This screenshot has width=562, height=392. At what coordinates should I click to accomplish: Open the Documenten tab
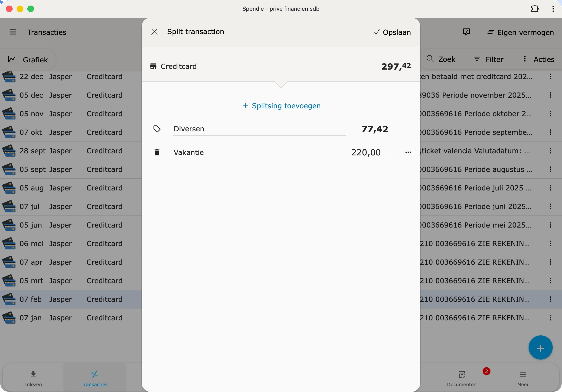(461, 378)
